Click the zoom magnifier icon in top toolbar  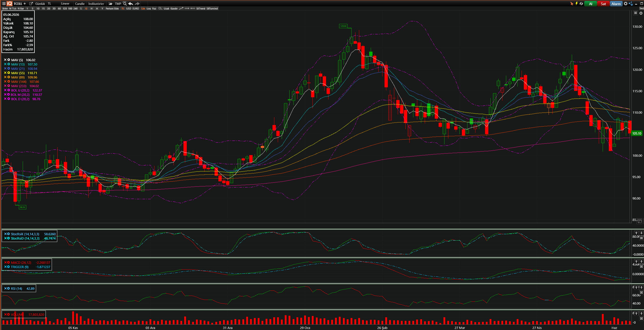point(125,4)
